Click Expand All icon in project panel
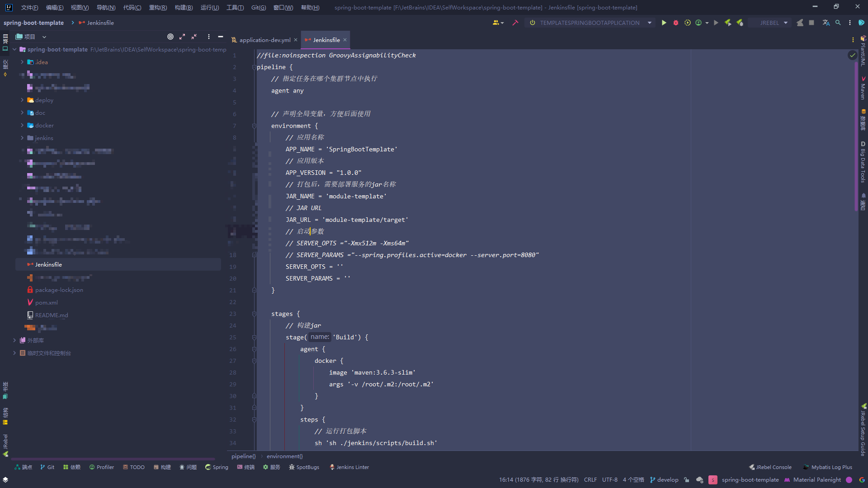 (x=182, y=37)
